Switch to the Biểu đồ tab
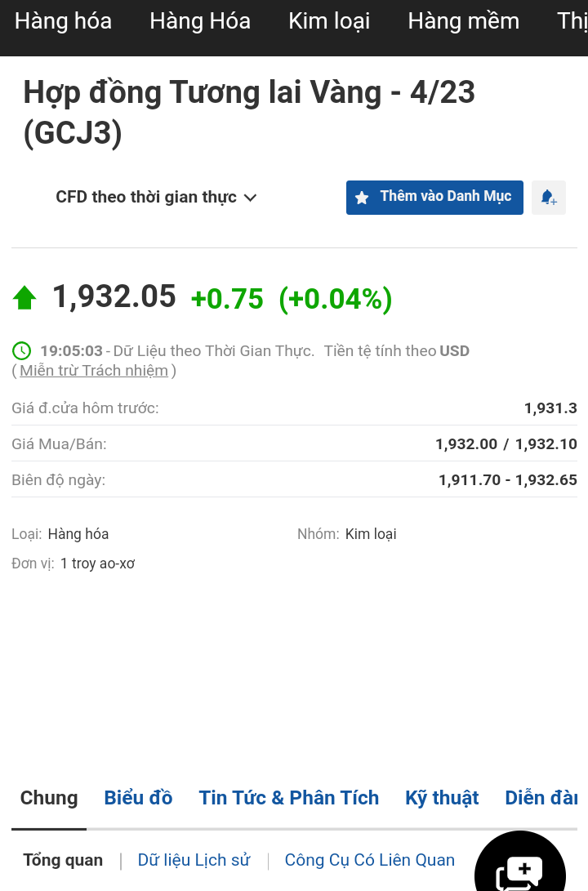Image resolution: width=588 pixels, height=891 pixels. (138, 798)
